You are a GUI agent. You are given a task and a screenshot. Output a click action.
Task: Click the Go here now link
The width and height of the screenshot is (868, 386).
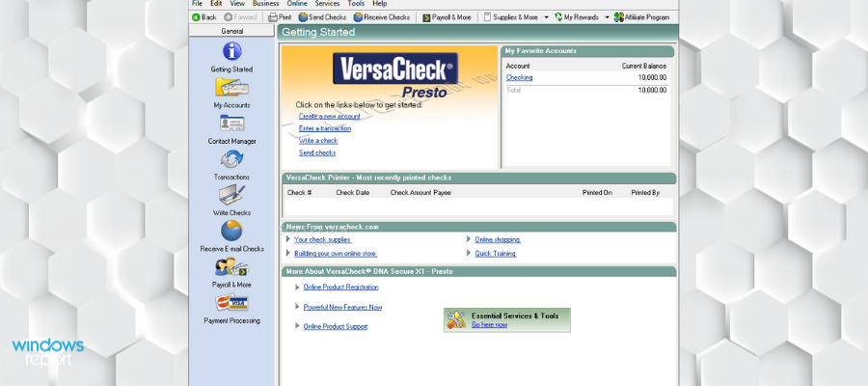(x=489, y=324)
